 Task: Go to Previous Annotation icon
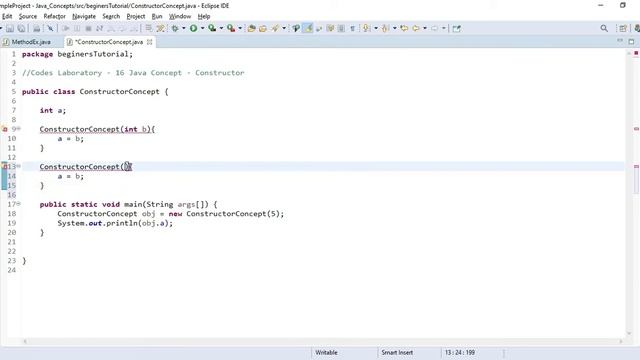pos(385,28)
